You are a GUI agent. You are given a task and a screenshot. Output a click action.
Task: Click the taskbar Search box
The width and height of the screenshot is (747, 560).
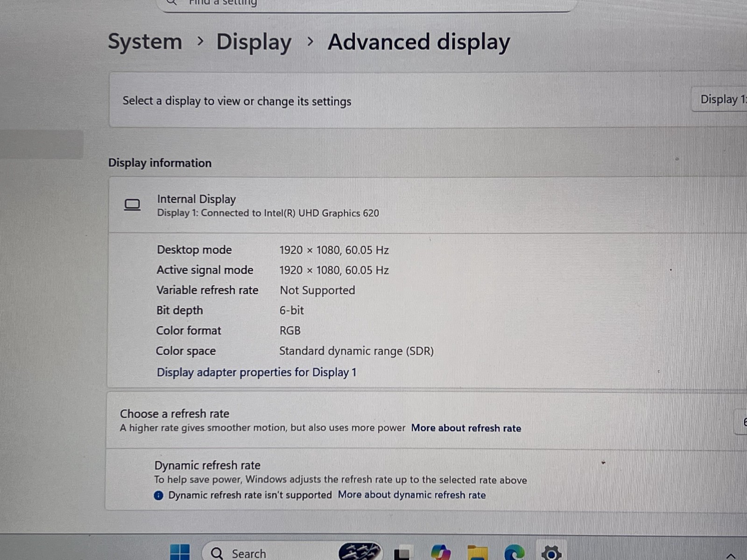coord(292,553)
